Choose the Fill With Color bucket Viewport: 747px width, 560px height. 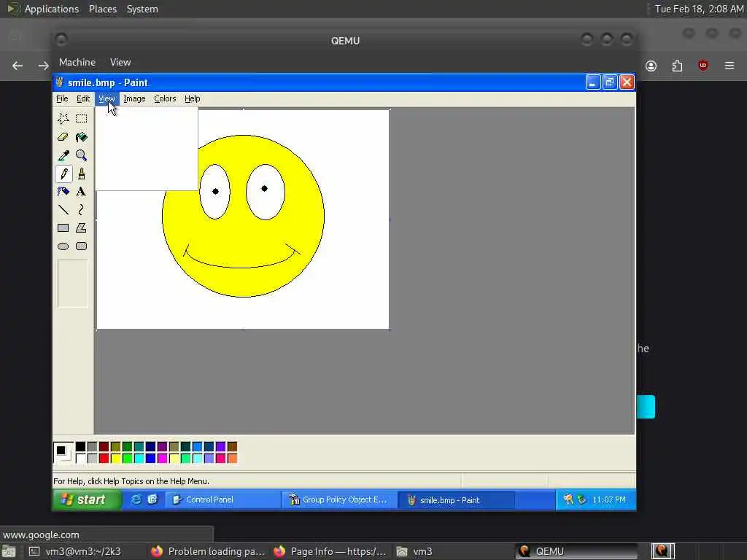pos(81,137)
